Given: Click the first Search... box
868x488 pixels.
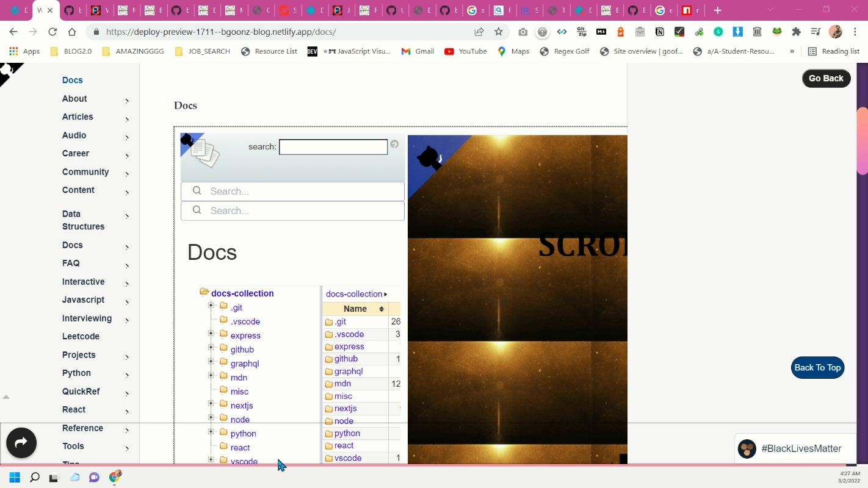Looking at the screenshot, I should 292,191.
